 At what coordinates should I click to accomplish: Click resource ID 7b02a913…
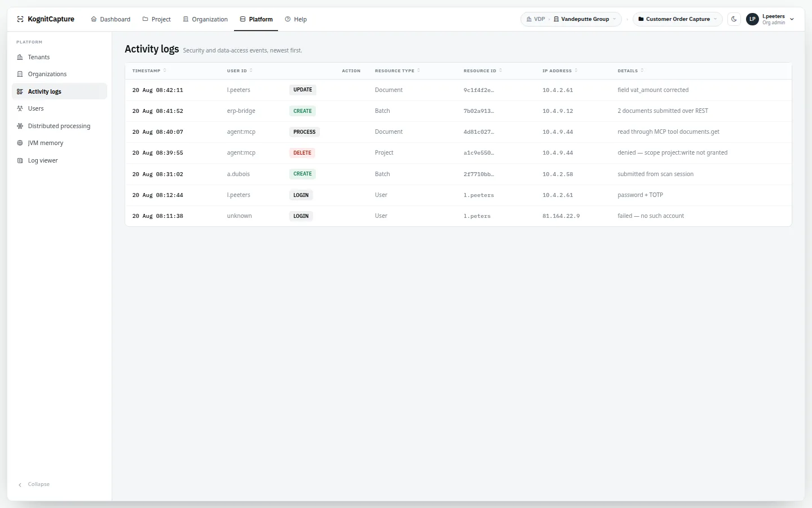tap(479, 111)
